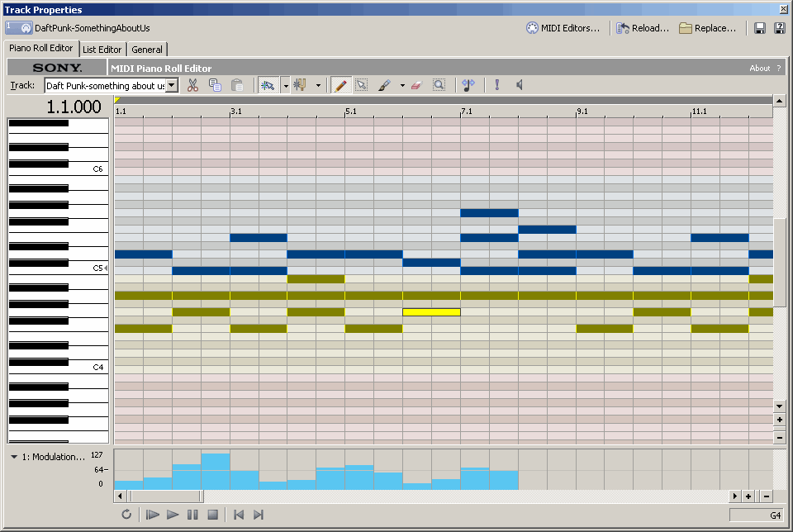Switch to the List Editor tab
Image resolution: width=793 pixels, height=532 pixels.
(102, 49)
